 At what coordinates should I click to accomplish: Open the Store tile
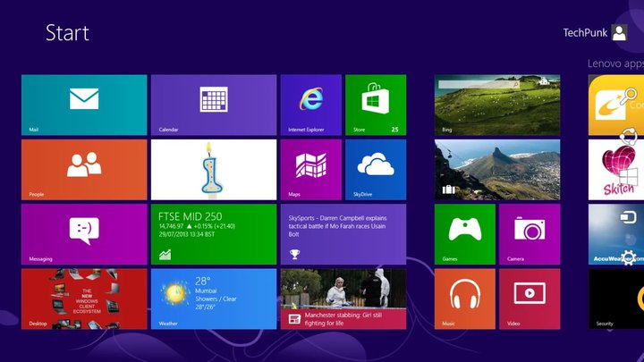[376, 105]
